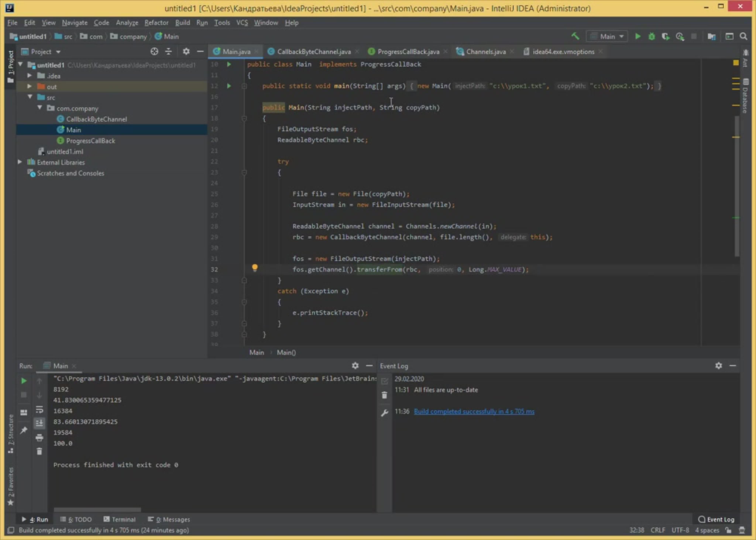Viewport: 756px width, 540px height.
Task: Select ProgressCallBack in the project tree
Action: (90, 141)
